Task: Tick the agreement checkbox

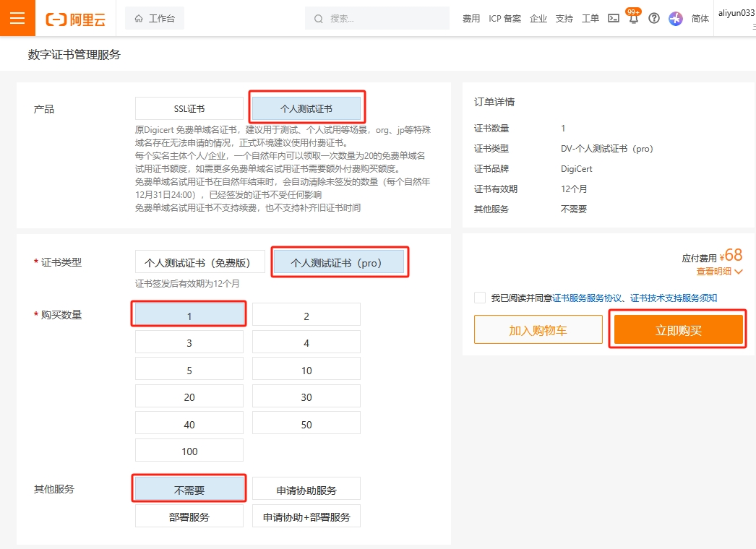Action: (x=480, y=298)
